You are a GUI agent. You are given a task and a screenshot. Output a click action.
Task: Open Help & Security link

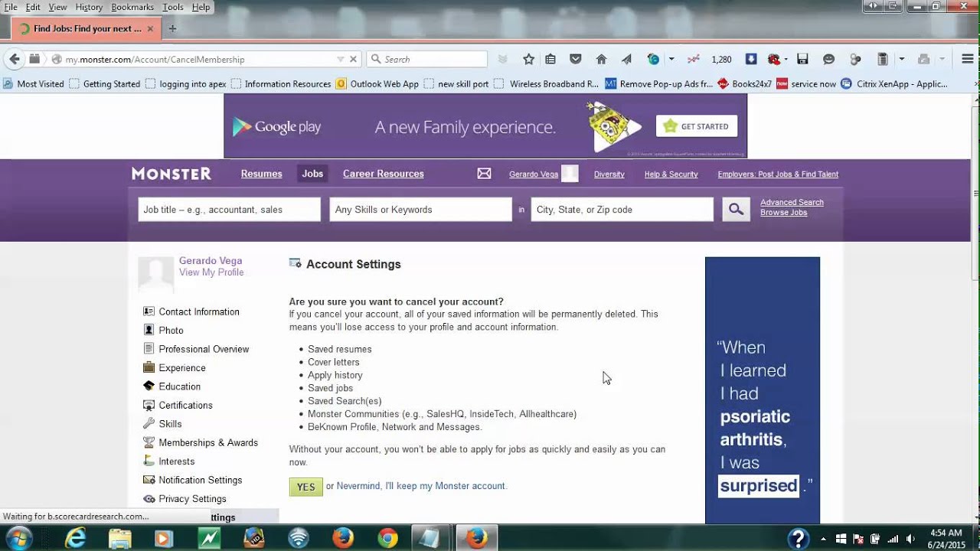(671, 174)
